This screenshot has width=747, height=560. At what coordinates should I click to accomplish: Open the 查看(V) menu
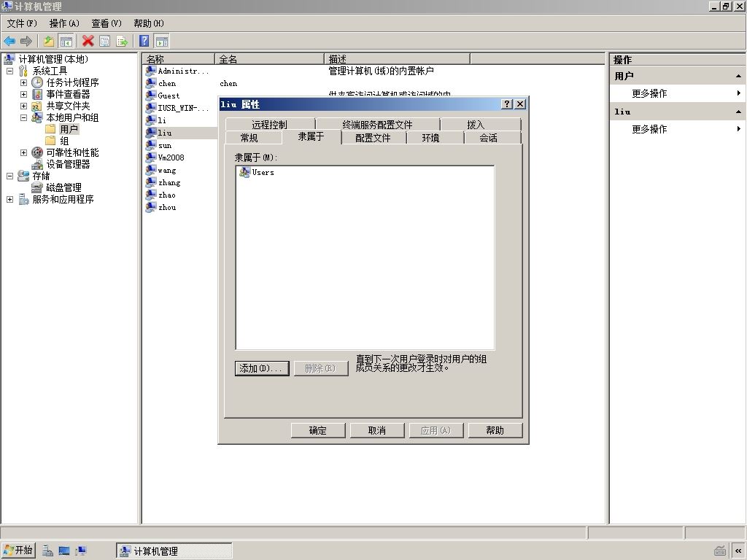pyautogui.click(x=107, y=23)
